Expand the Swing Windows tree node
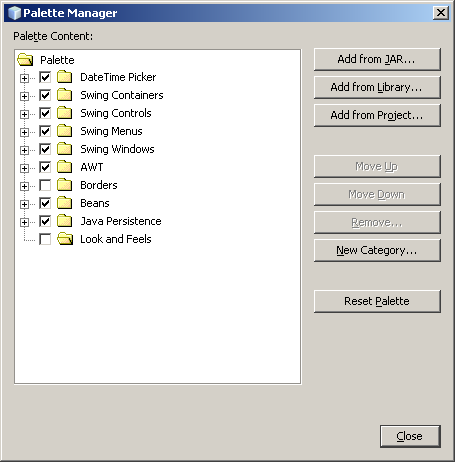 24,150
